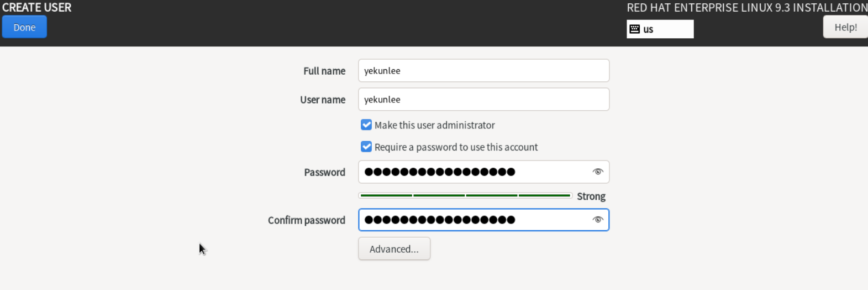This screenshot has width=868, height=290.
Task: Click the "Confirm password" label
Action: pyautogui.click(x=306, y=220)
